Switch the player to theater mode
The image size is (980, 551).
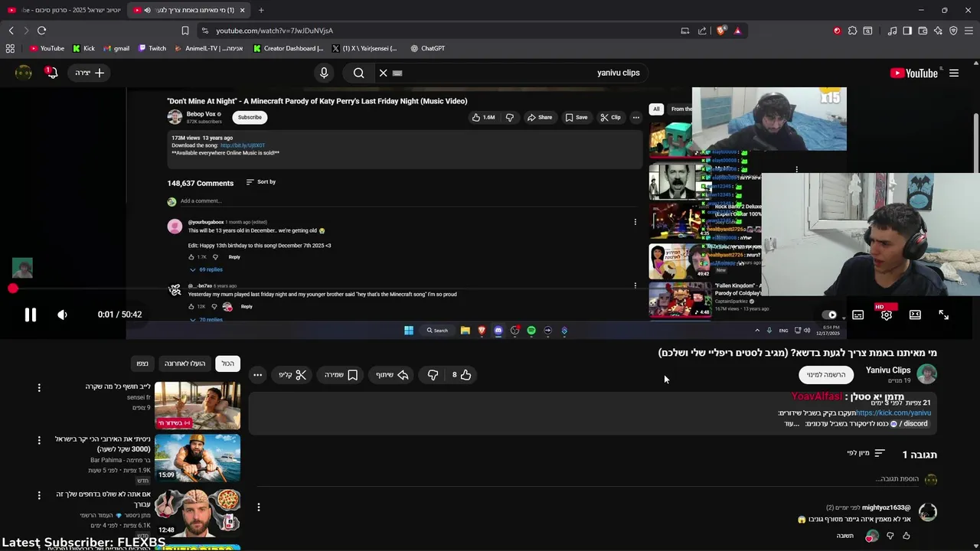(915, 315)
